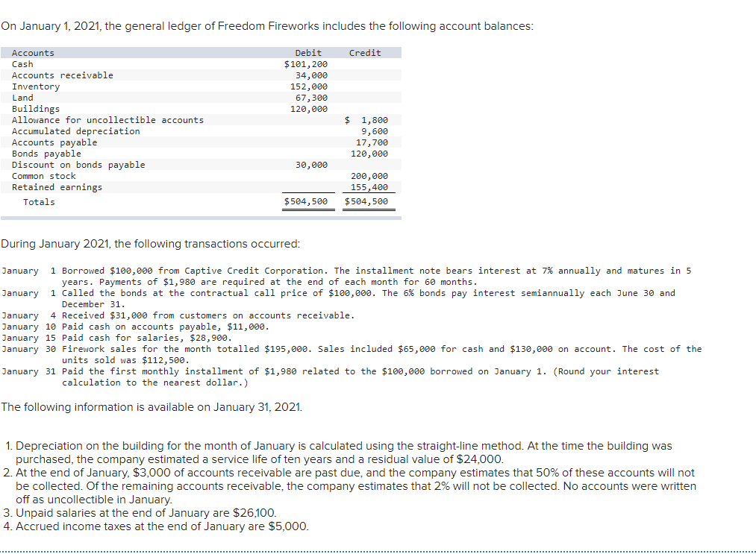The width and height of the screenshot is (756, 554).
Task: Select the 200,000 common stock amount
Action: point(369,176)
